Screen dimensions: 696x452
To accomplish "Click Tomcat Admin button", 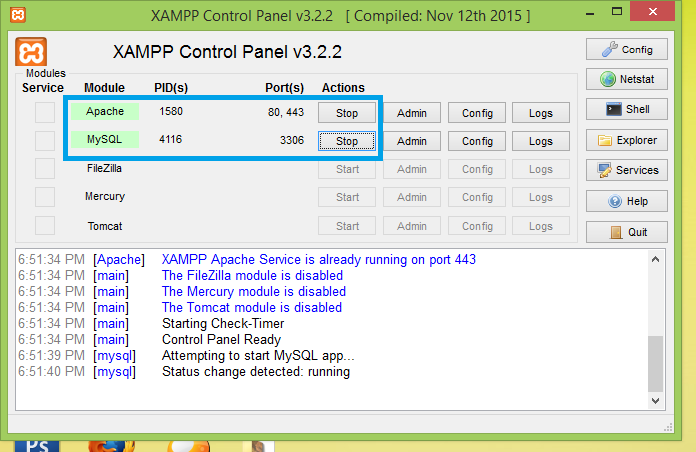I will (x=412, y=226).
